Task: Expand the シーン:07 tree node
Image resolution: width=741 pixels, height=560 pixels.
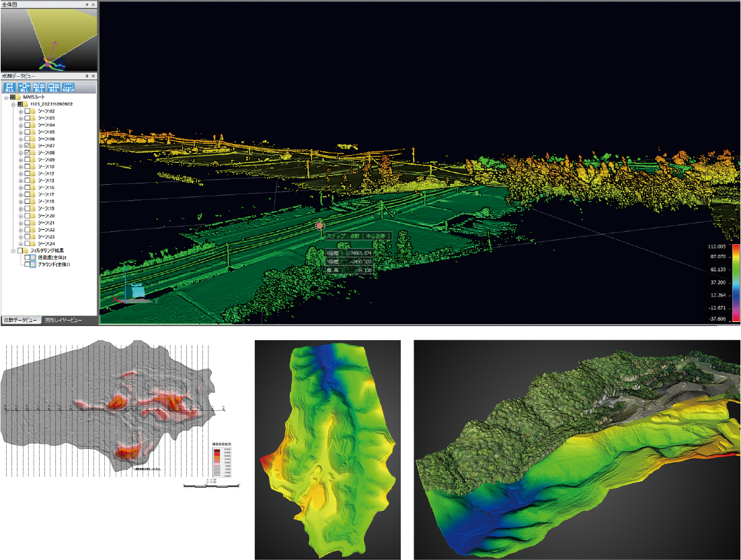Action: point(21,146)
